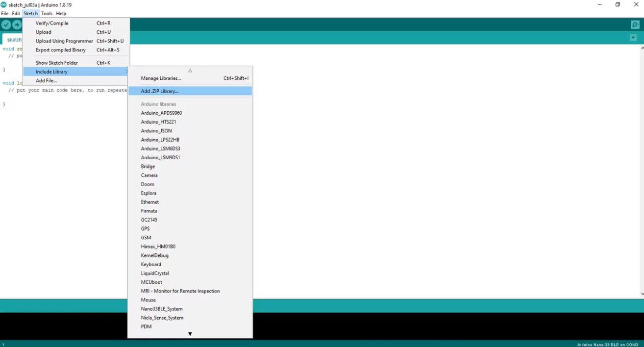Screen dimensions: 644x347
Task: Open the File menu
Action: [x=5, y=13]
